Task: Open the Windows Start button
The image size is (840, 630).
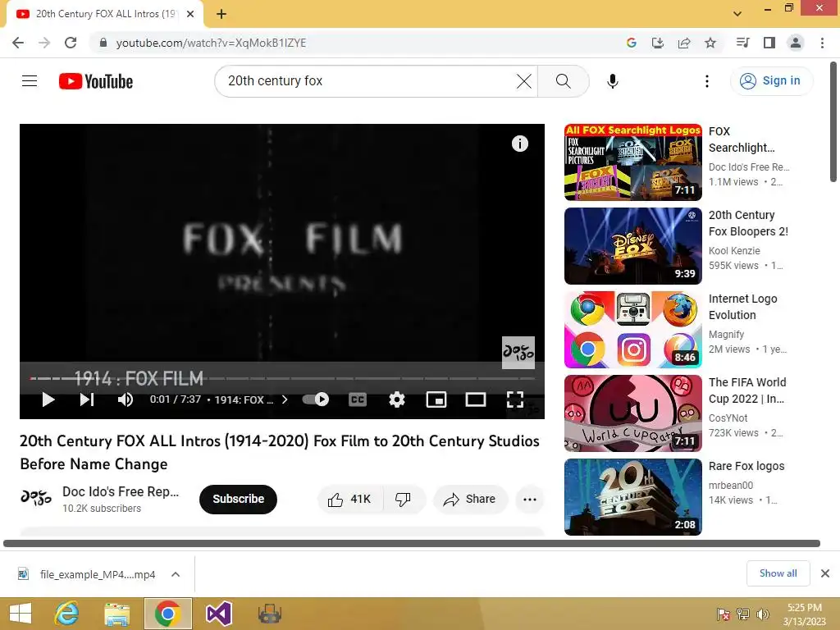Action: tap(21, 614)
